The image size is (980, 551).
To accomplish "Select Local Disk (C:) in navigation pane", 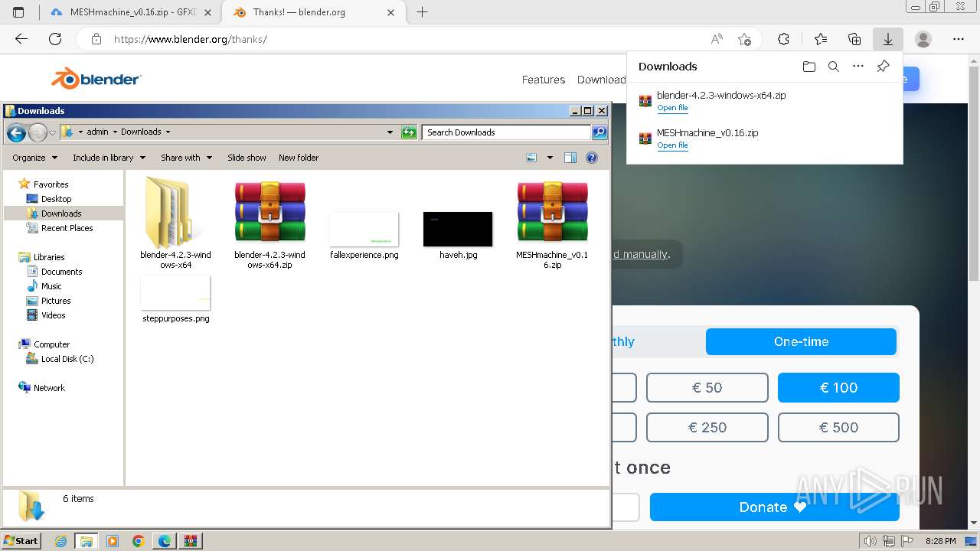I will [x=67, y=359].
